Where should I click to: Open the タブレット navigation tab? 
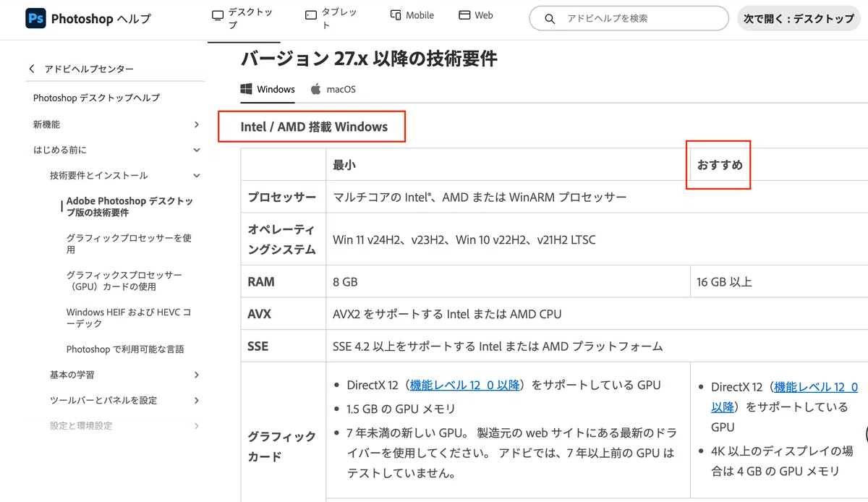click(x=333, y=20)
